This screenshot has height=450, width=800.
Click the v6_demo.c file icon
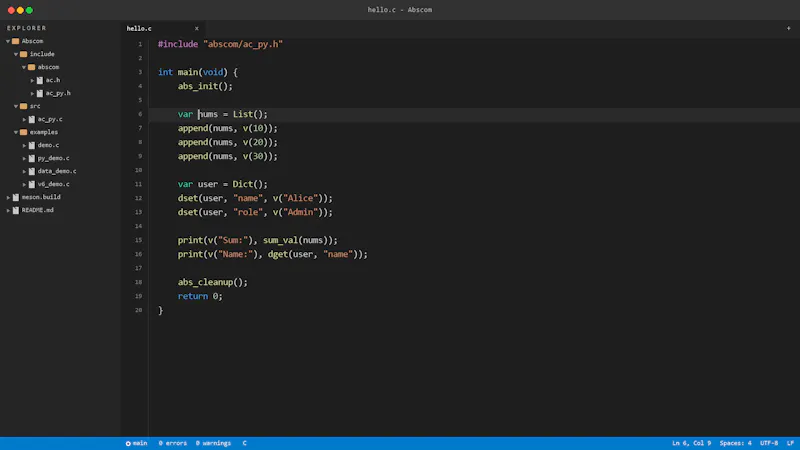pyautogui.click(x=32, y=184)
